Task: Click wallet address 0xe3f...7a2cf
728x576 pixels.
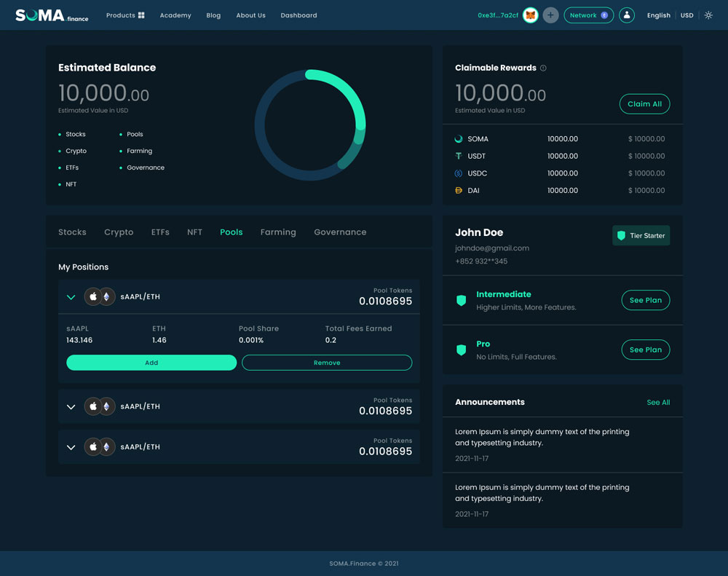Action: pyautogui.click(x=498, y=15)
